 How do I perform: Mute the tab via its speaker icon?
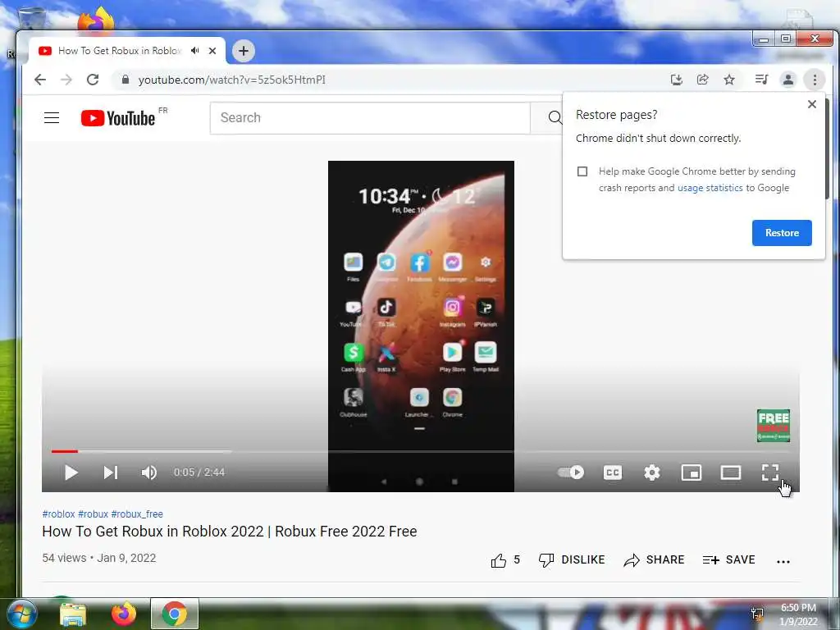[x=195, y=50]
